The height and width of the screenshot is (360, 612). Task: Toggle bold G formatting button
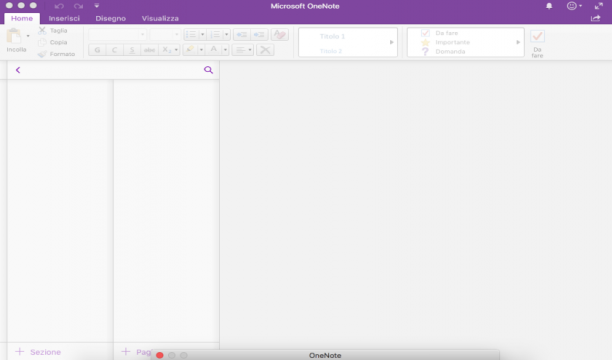[x=97, y=50]
